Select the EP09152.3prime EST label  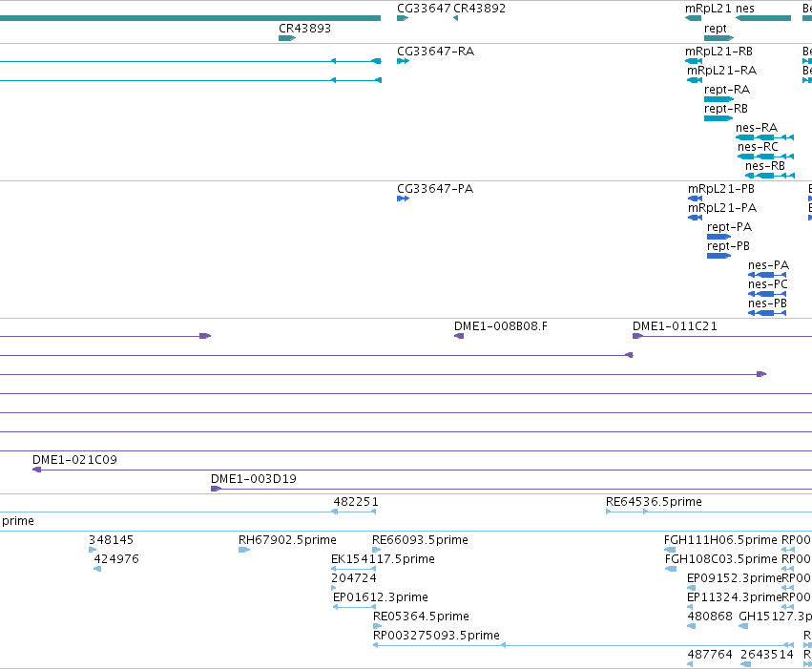(734, 578)
